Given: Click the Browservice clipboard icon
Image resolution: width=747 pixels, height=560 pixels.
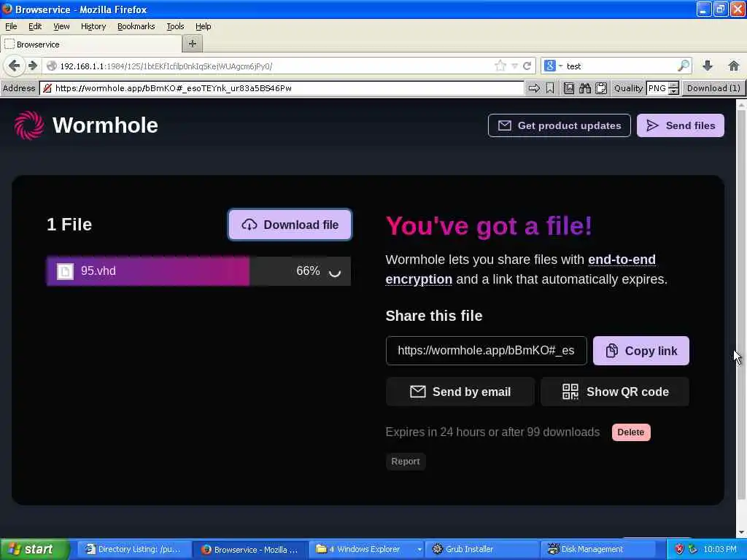Looking at the screenshot, I should (x=601, y=88).
